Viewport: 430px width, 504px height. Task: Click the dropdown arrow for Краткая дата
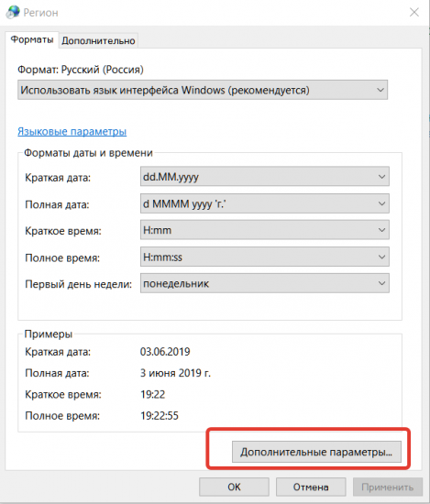tap(381, 177)
